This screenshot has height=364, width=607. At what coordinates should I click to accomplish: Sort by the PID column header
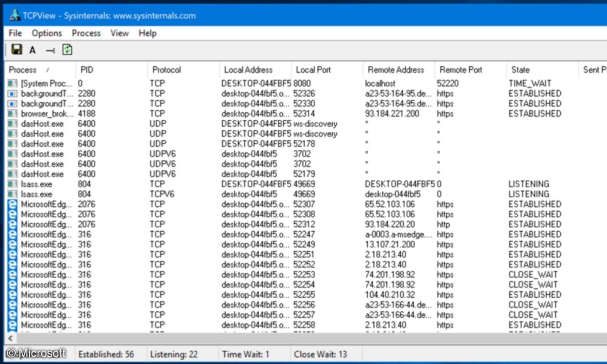coord(86,70)
